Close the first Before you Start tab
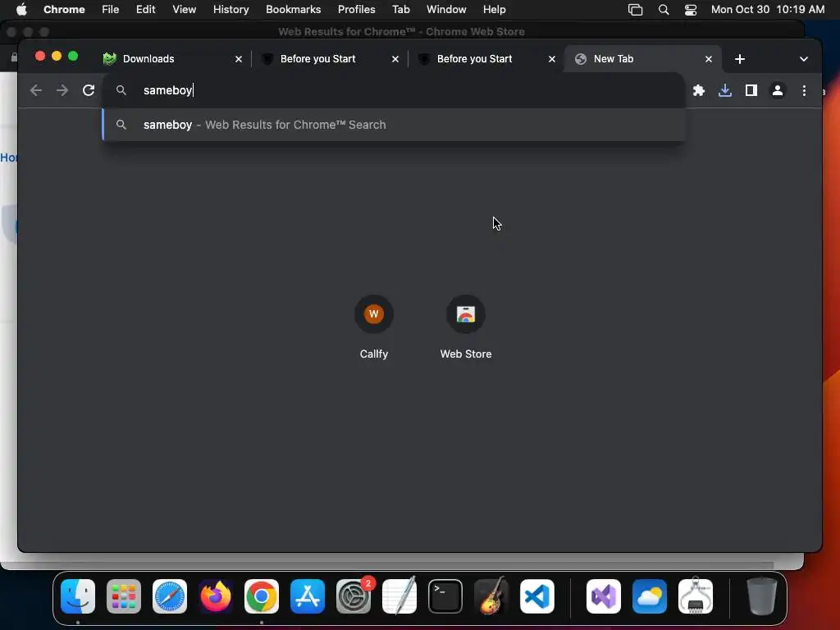 [x=395, y=59]
